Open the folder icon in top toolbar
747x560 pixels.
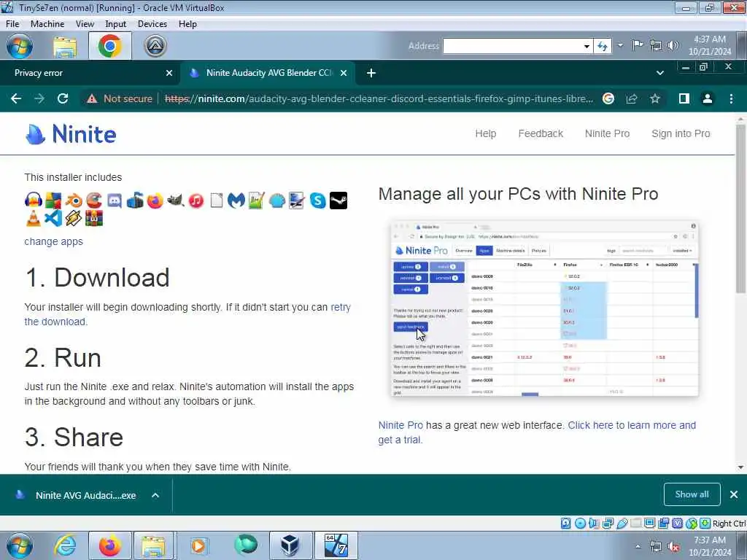coord(65,46)
